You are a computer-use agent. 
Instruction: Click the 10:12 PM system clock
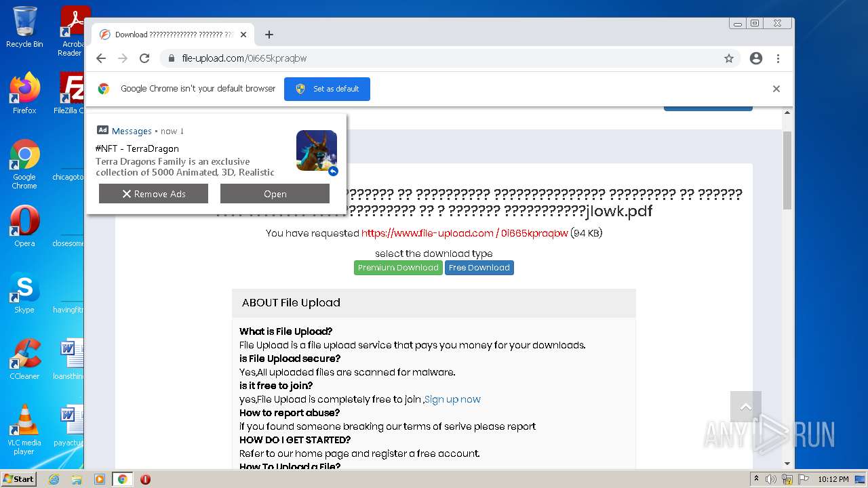pos(833,479)
